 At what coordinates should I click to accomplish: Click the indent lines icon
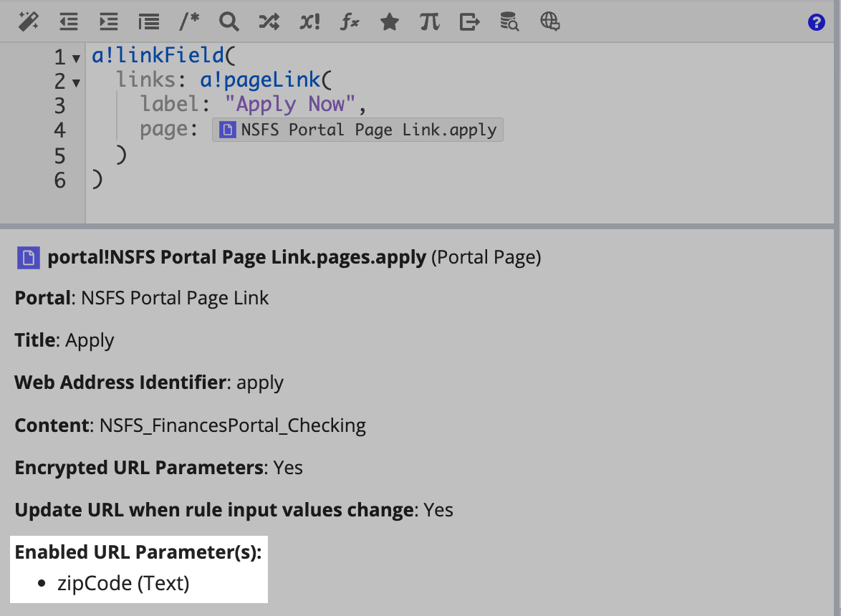(109, 22)
